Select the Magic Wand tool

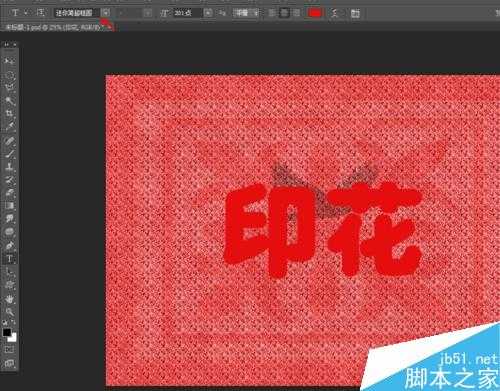(9, 100)
